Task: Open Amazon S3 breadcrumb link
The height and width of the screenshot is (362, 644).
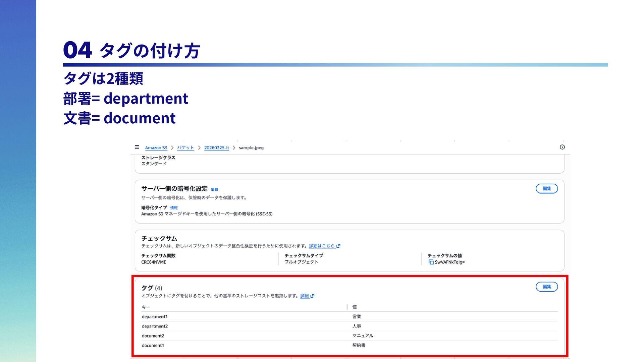Action: [x=156, y=148]
